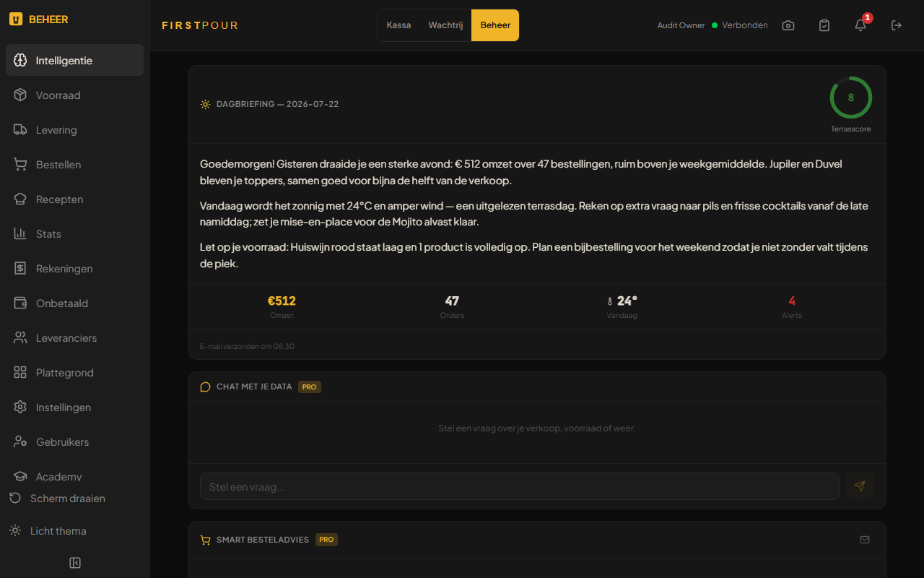Collapse the sidebar panel
The height and width of the screenshot is (578, 924).
coord(75,563)
